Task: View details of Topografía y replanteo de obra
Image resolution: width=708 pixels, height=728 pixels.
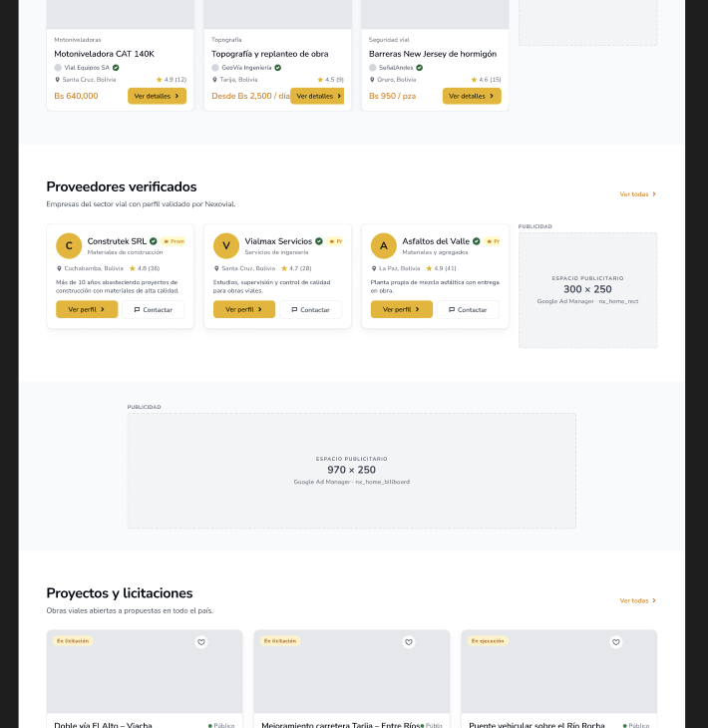Action: [317, 96]
